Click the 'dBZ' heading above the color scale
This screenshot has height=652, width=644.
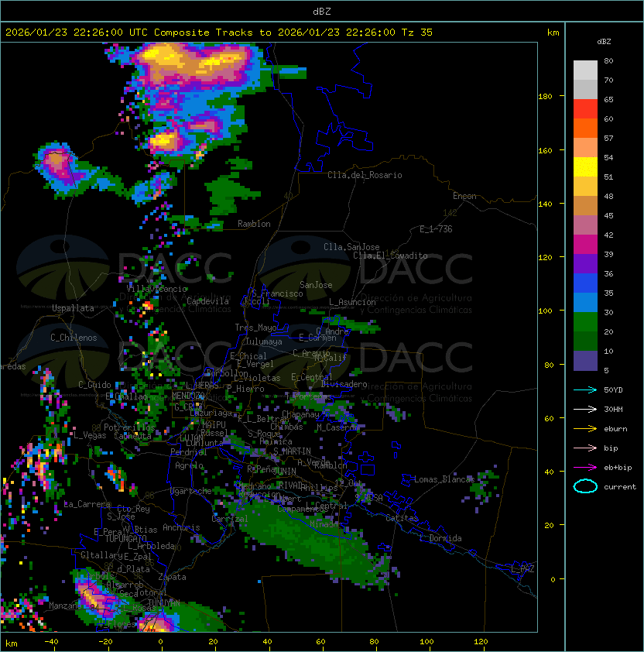pyautogui.click(x=604, y=42)
